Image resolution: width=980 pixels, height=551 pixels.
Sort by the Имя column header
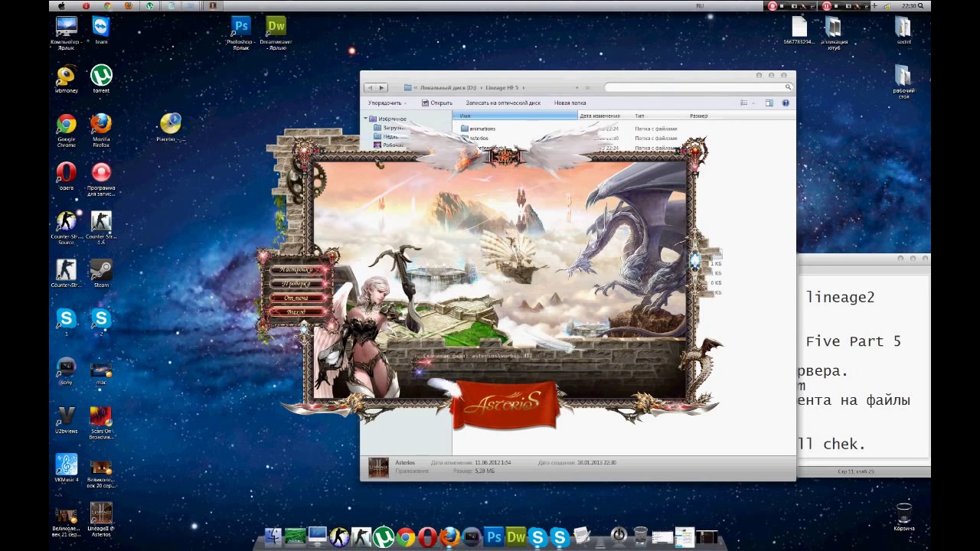tap(515, 116)
